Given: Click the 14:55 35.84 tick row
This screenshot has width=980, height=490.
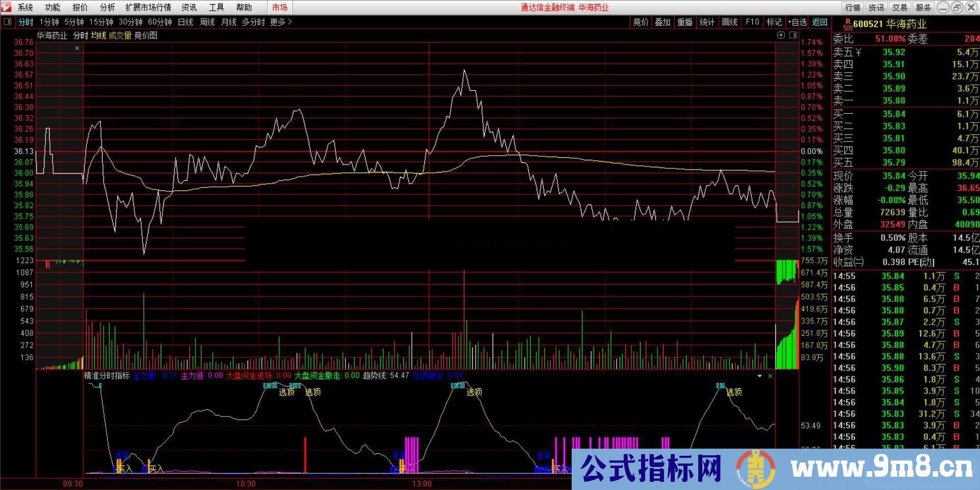Looking at the screenshot, I should coord(906,276).
